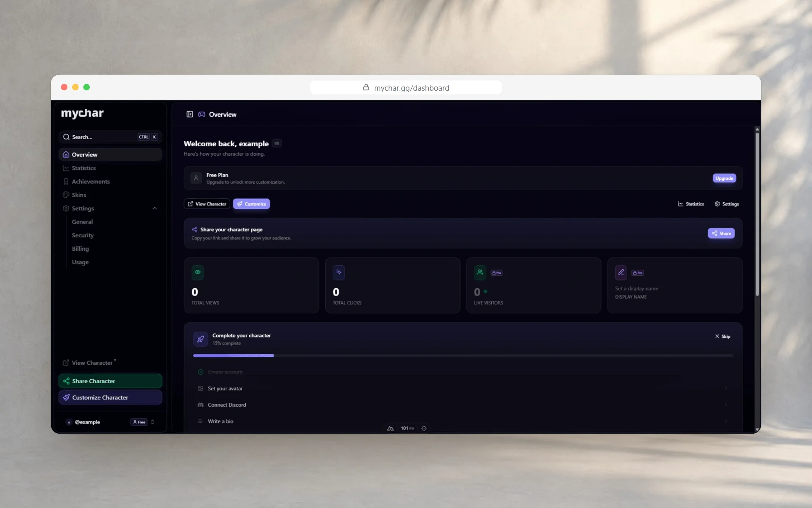Open the Settings link at top right

click(727, 204)
